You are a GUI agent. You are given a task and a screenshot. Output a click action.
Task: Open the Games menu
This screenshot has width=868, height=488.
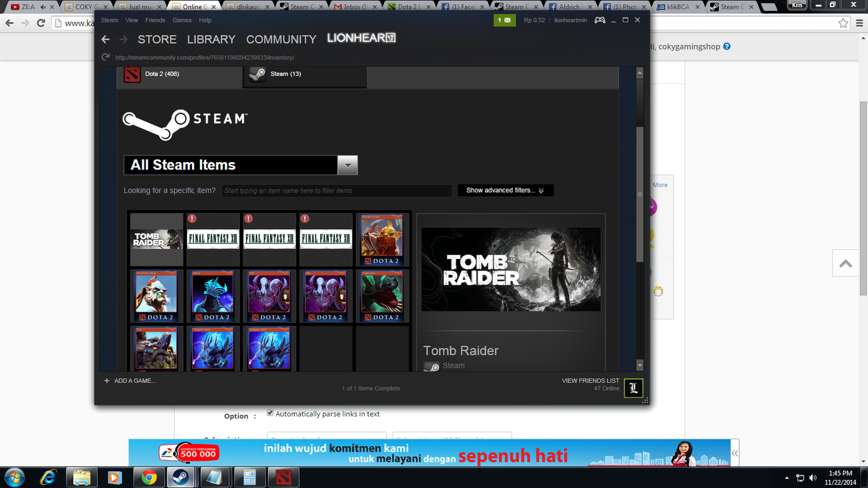182,20
